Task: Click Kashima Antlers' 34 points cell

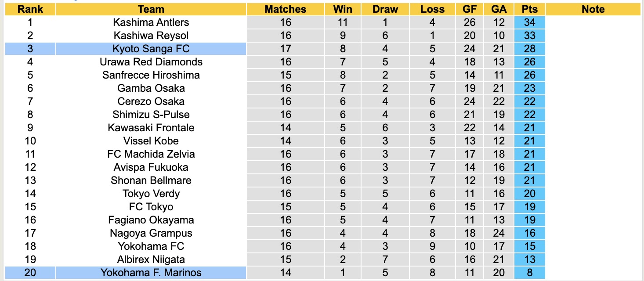Action: pos(530,22)
